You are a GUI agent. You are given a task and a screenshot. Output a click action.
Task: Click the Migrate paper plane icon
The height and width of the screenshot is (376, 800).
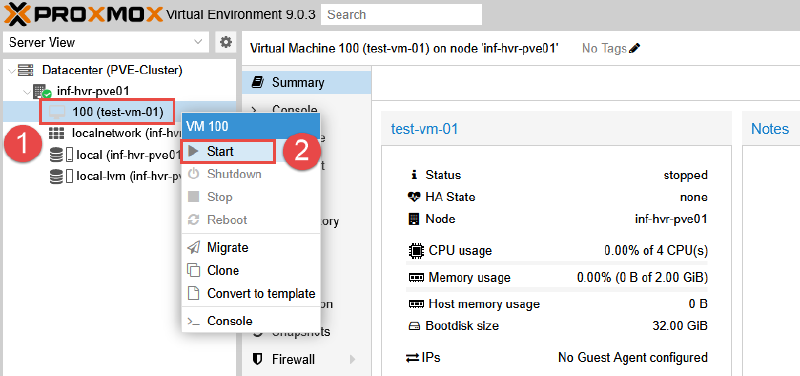193,247
